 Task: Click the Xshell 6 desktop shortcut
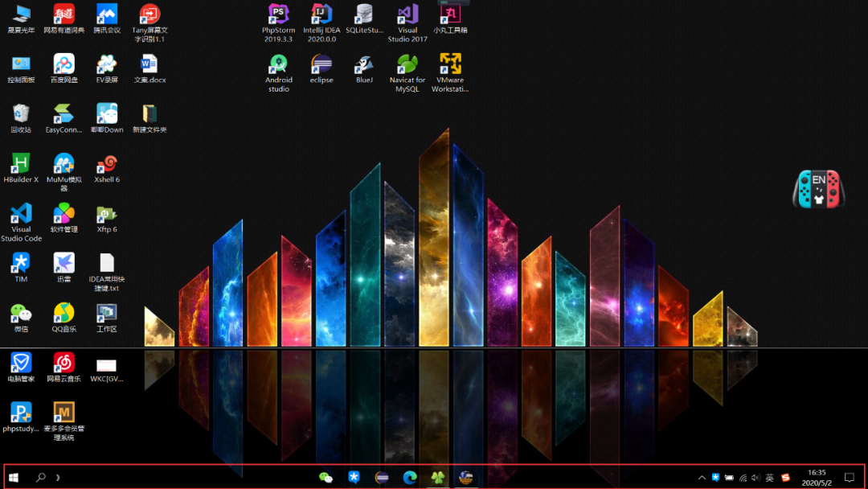tap(107, 164)
